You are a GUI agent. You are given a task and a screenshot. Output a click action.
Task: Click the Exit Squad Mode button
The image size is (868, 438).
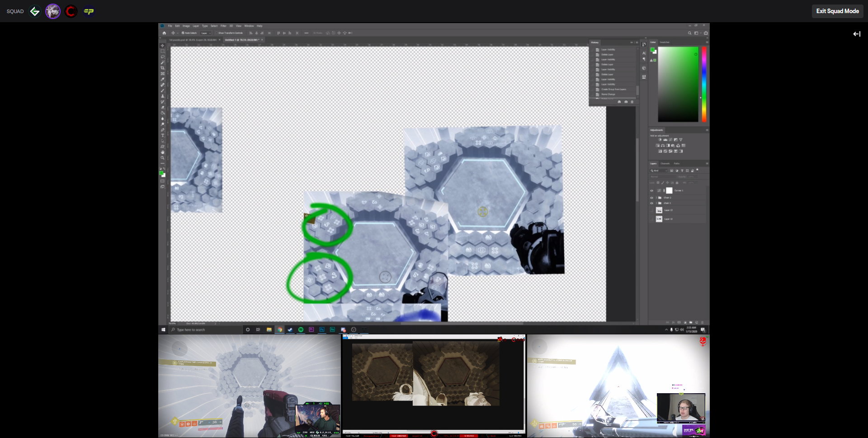[x=837, y=11]
